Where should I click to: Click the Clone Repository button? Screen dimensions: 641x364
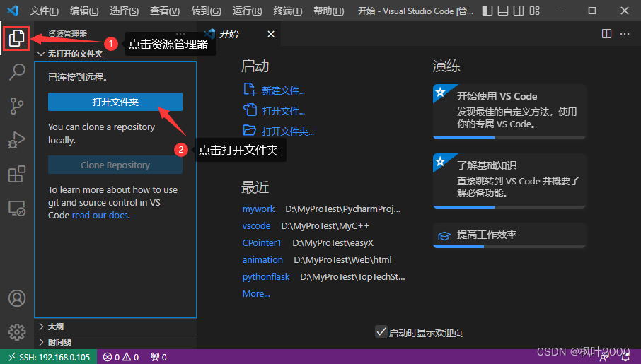pos(115,165)
